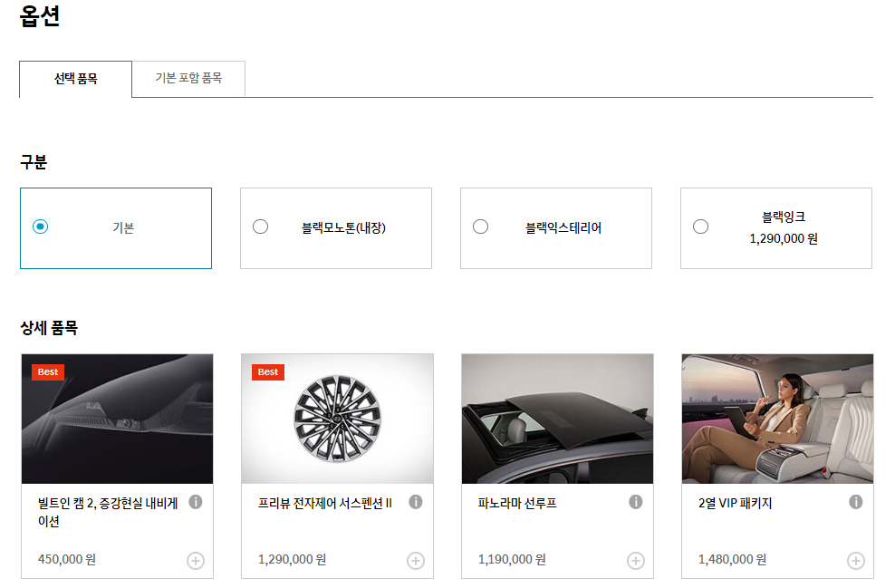Click the built-in cam product image

117,419
